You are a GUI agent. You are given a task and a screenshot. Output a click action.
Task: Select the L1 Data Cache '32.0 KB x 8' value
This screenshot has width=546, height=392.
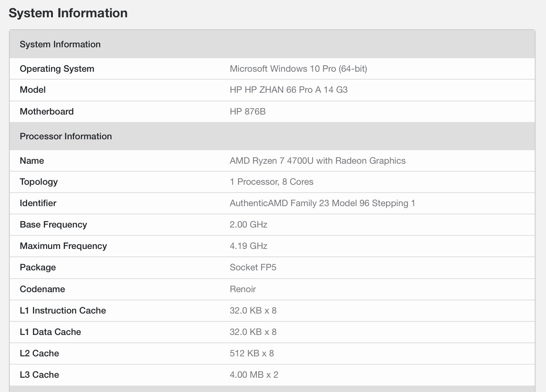[x=253, y=332]
